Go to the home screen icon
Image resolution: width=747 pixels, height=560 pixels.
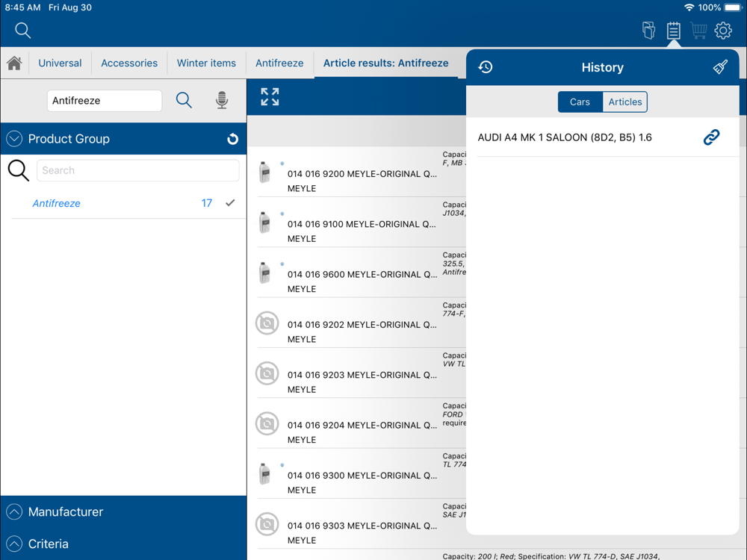[14, 63]
